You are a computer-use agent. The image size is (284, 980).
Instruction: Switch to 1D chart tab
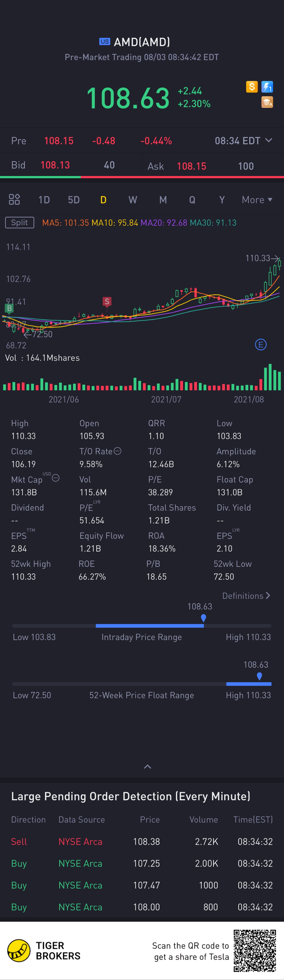point(44,200)
